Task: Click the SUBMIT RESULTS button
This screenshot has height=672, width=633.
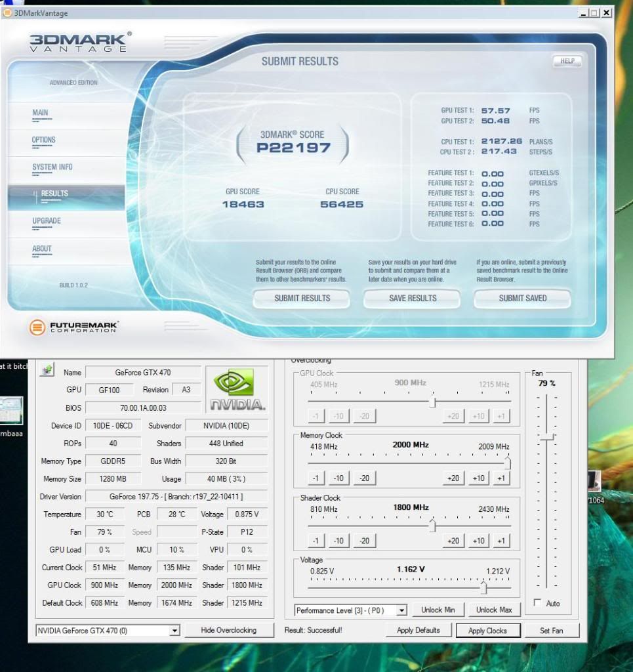Action: (x=302, y=299)
